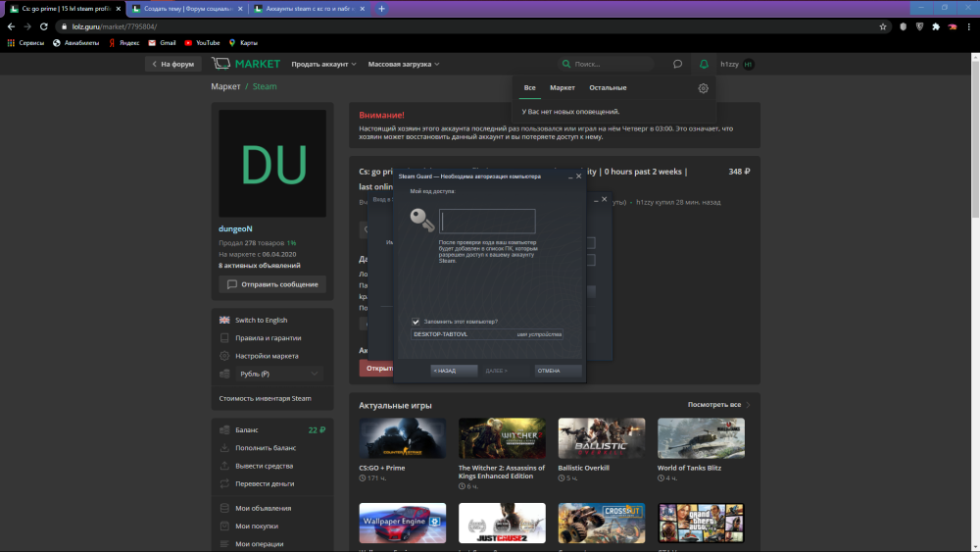Click the CS:GO + Prime game thumbnail
The image size is (980, 552).
[x=403, y=438]
